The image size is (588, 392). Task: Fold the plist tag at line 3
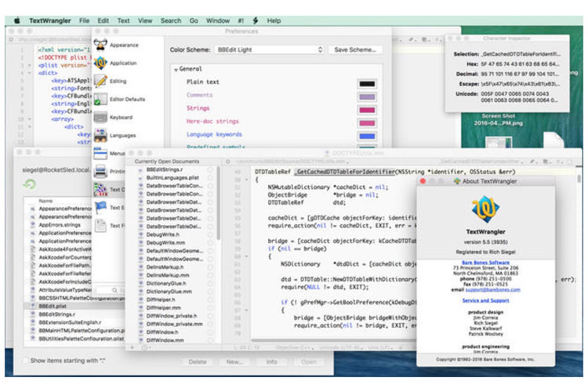[x=29, y=65]
